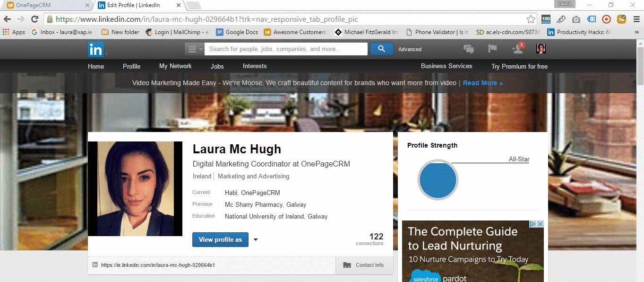Open the Profile nav menu
The width and height of the screenshot is (644, 282).
point(132,66)
